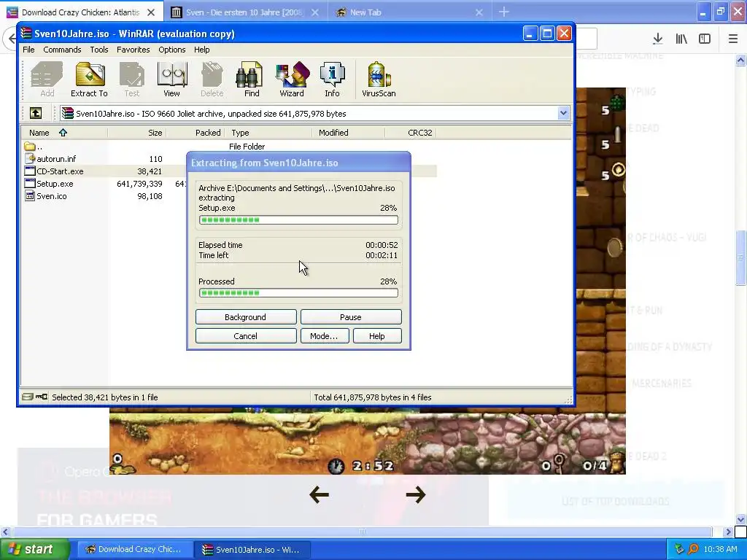Viewport: 747px width, 560px height.
Task: Open the Windows Start menu
Action: coord(35,549)
